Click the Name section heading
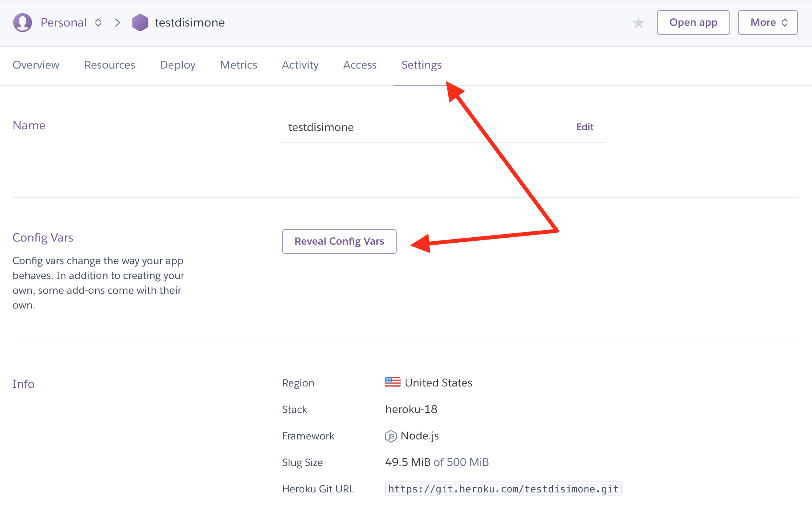 29,125
